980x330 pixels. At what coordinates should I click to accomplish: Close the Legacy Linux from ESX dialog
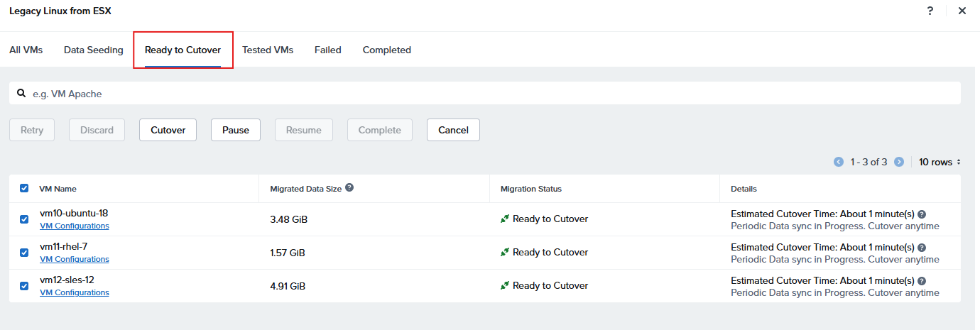[962, 11]
